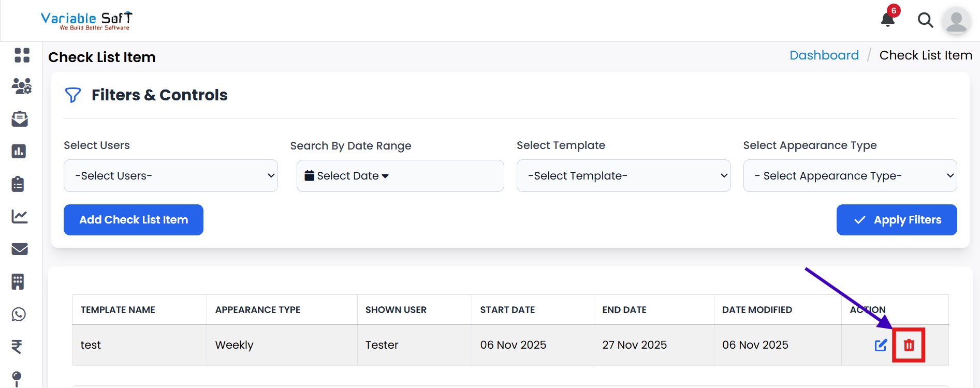Click the search magnifier icon in header

point(925,20)
